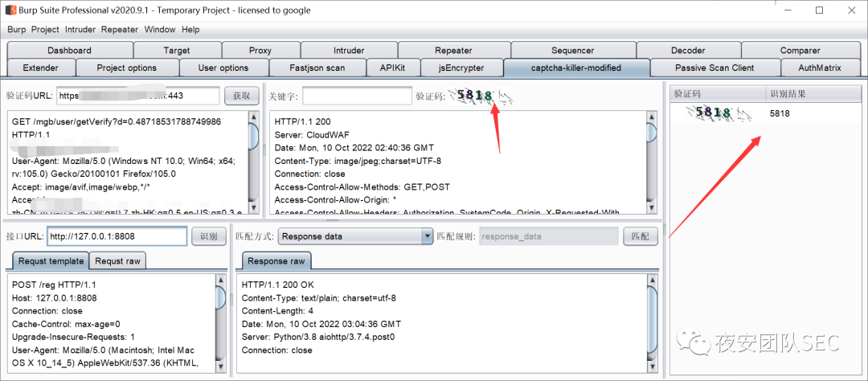Click the HTTP/1.1 200 OK response line
The width and height of the screenshot is (868, 381).
tap(277, 285)
